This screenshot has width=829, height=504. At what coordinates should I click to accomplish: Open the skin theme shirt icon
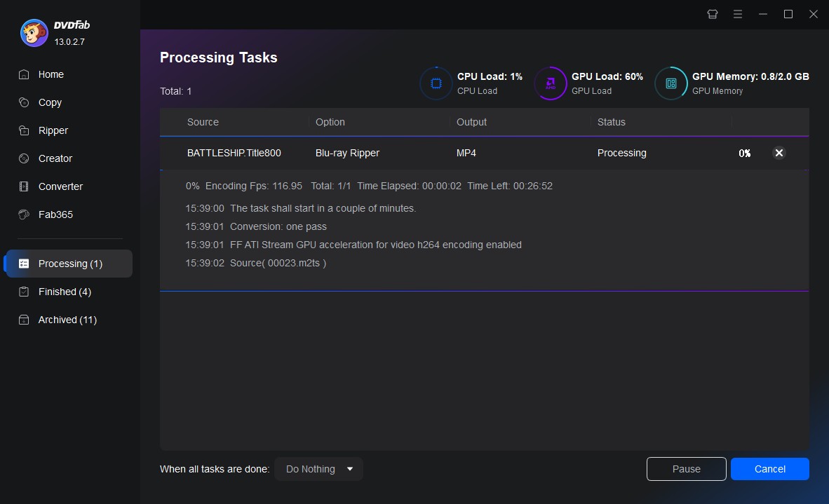pyautogui.click(x=713, y=14)
